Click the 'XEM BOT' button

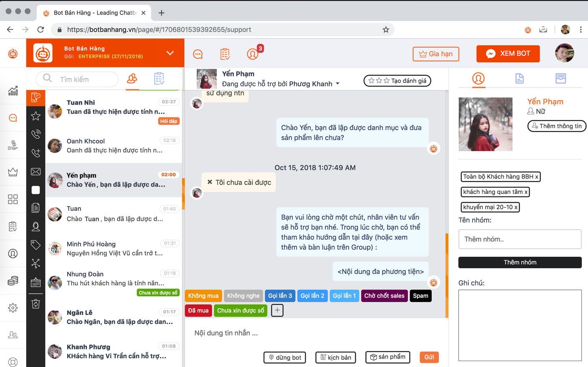click(508, 53)
